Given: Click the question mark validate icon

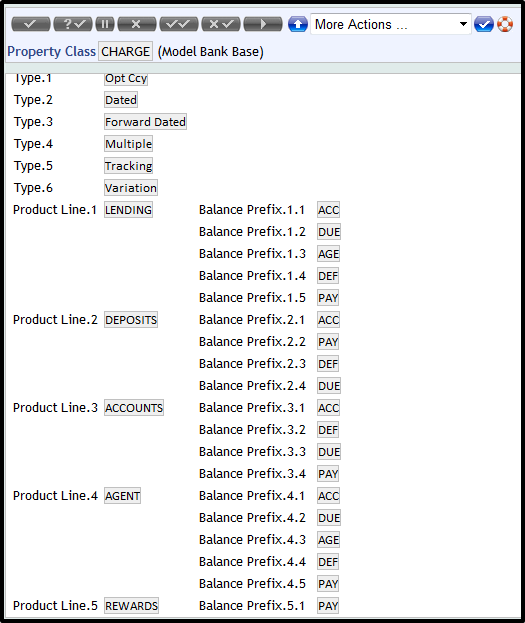Looking at the screenshot, I should (x=73, y=24).
